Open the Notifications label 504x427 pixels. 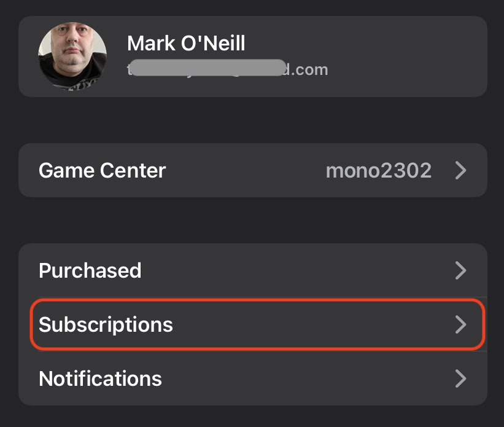[100, 378]
